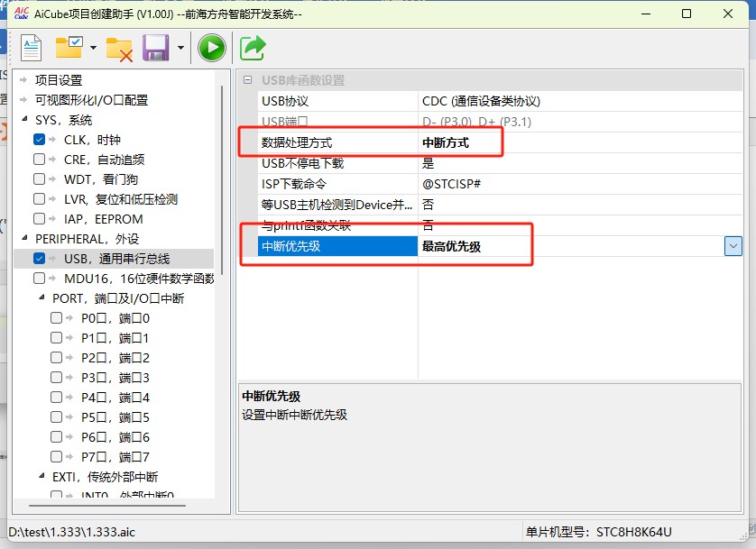Click the 最高优先级 value
Screen dimensions: 756x549
tap(451, 247)
